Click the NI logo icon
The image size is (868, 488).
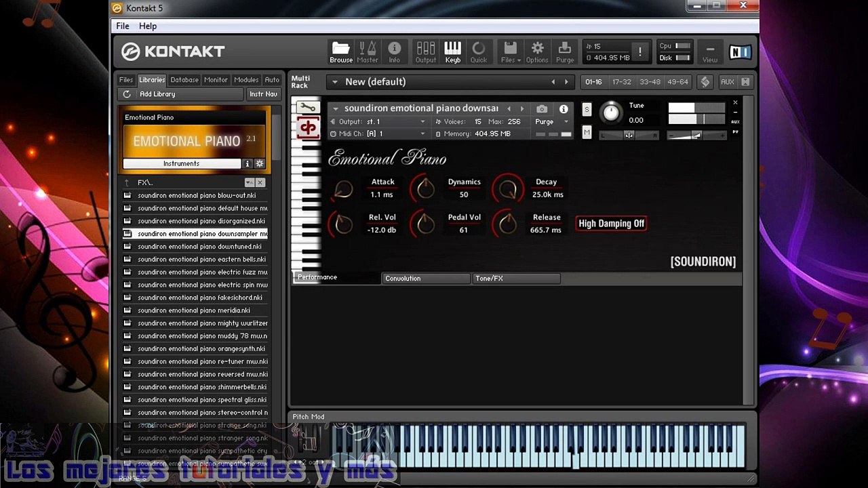click(x=741, y=52)
